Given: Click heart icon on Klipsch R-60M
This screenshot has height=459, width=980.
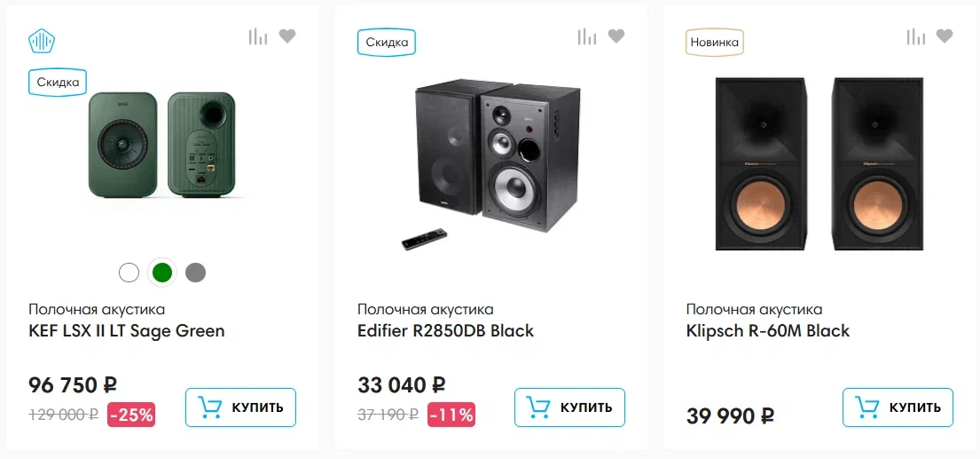Looking at the screenshot, I should point(945,36).
